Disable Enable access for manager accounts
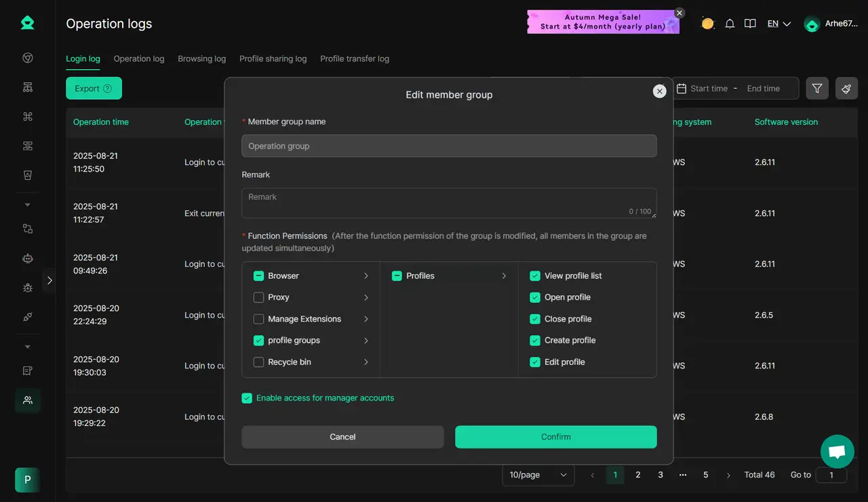Screen dimensions: 868x502 click(247, 398)
